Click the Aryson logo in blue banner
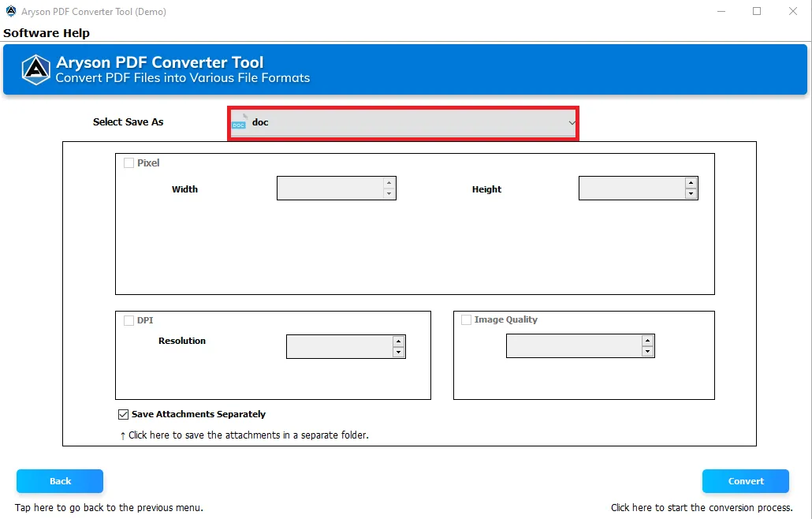 pos(35,69)
